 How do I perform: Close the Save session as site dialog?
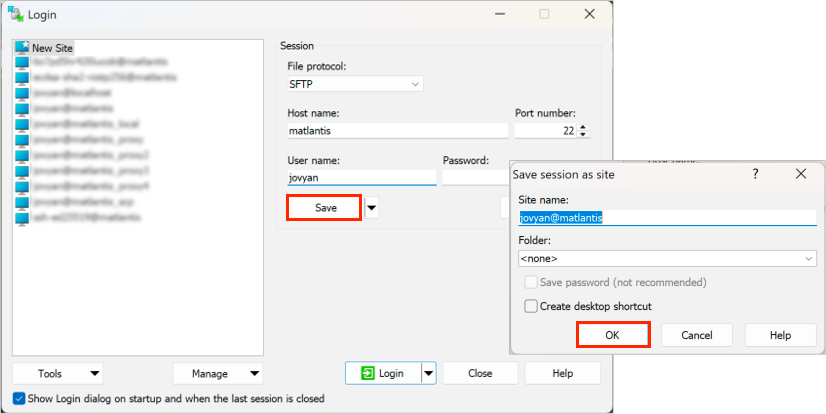point(801,174)
